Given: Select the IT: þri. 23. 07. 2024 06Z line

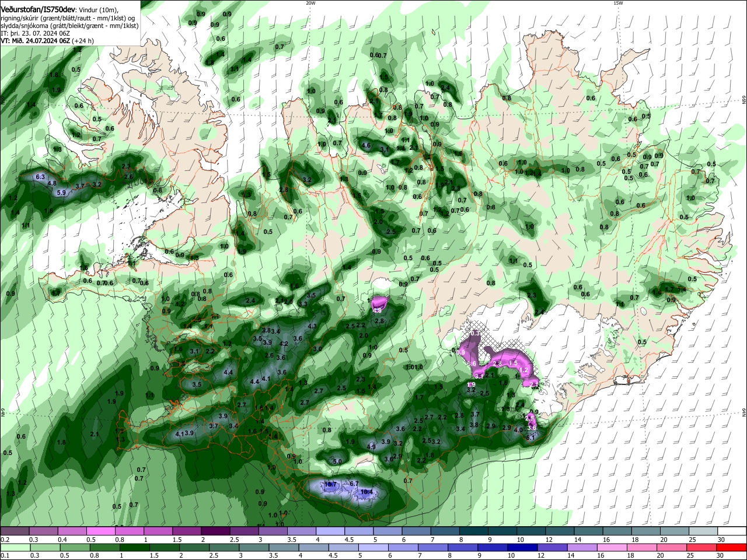Looking at the screenshot, I should (x=35, y=34).
